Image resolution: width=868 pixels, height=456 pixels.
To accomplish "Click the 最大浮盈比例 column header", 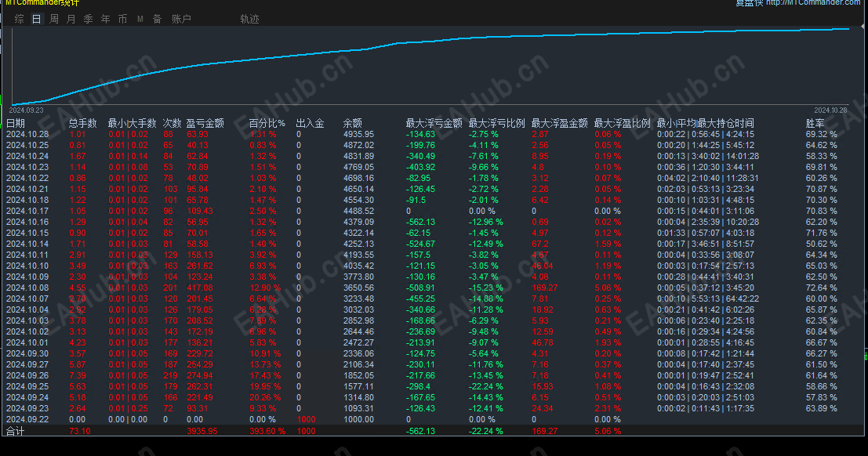I will [x=623, y=123].
